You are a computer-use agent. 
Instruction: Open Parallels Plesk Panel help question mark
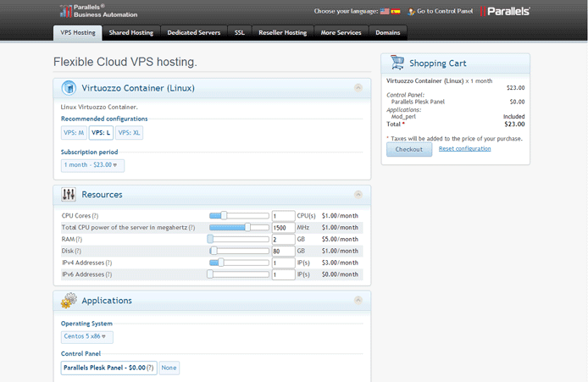click(150, 368)
